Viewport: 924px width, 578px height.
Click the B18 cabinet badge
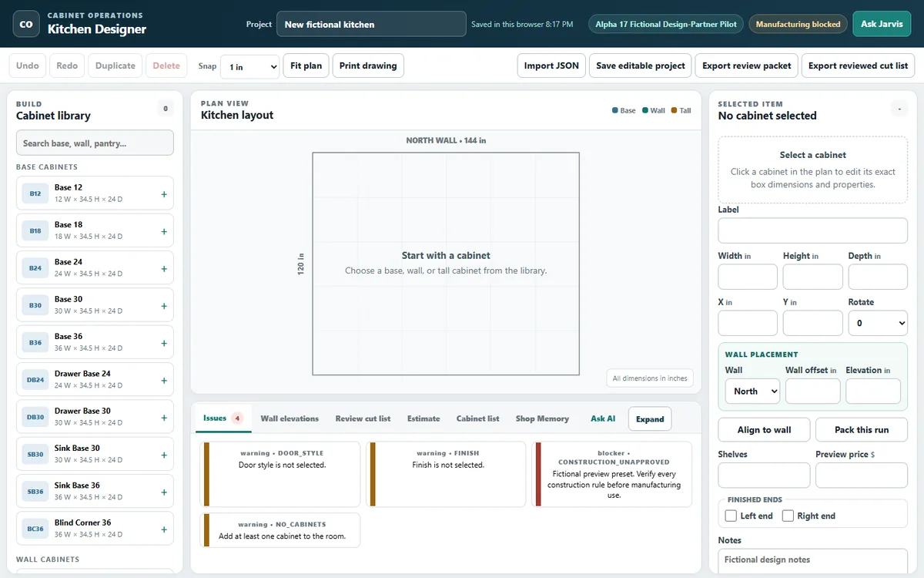point(35,230)
